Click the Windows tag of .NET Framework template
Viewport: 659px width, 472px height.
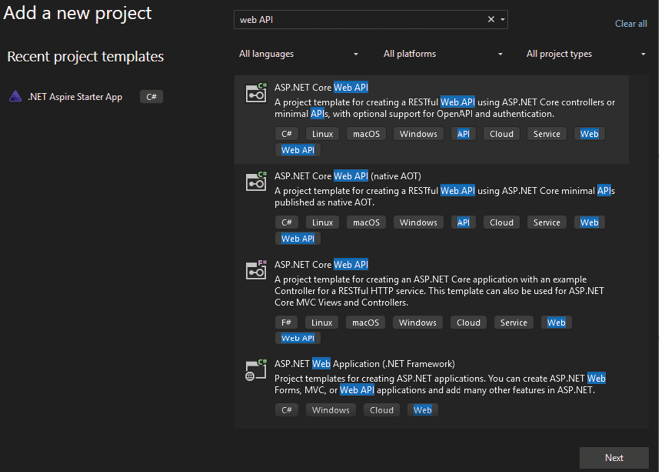coord(330,410)
